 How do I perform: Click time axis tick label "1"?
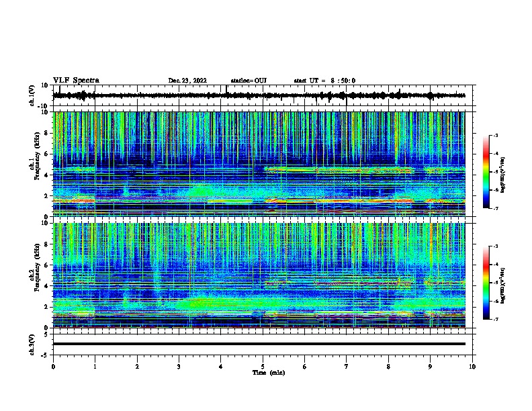pos(95,367)
